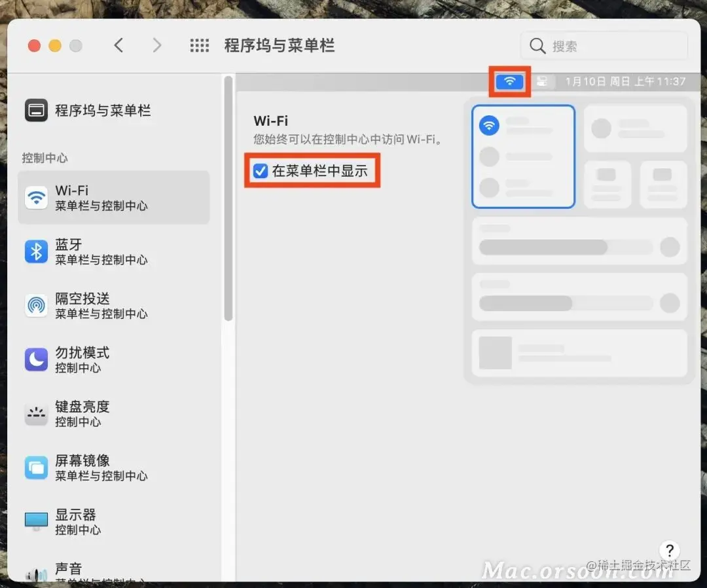Minimize the window with yellow button
This screenshot has height=588, width=707.
click(55, 46)
